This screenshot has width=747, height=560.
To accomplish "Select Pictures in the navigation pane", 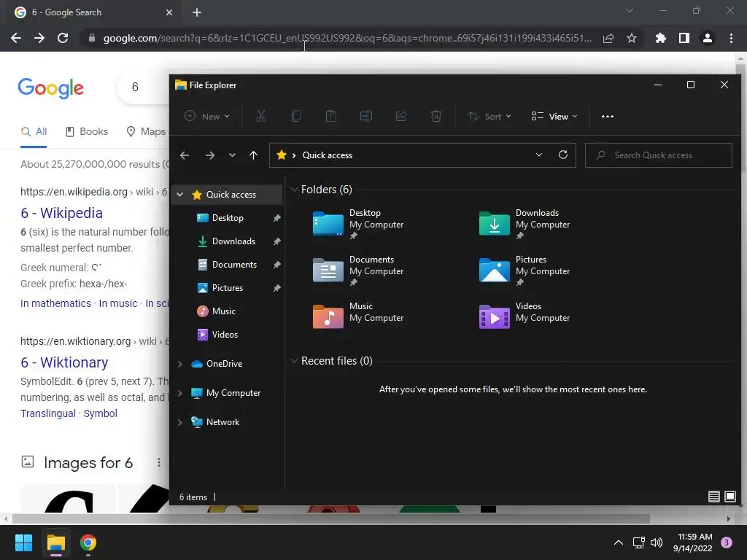I will 228,288.
